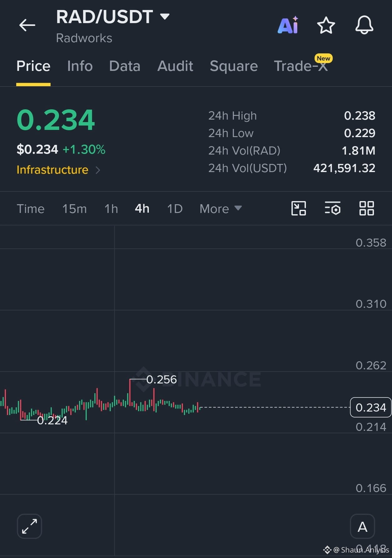Open picture-in-picture chart icon
The image size is (392, 558).
[299, 208]
